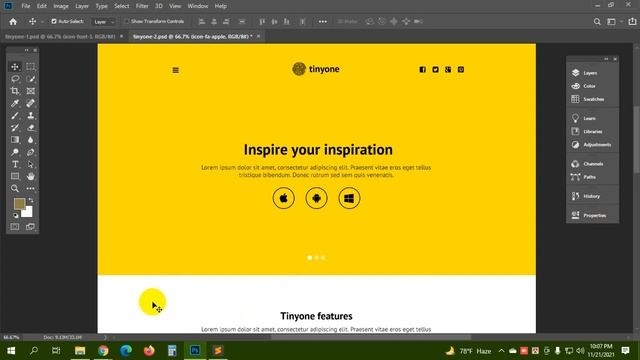Select the Eraser tool
Screen dimensions: 640x360
pyautogui.click(x=31, y=128)
